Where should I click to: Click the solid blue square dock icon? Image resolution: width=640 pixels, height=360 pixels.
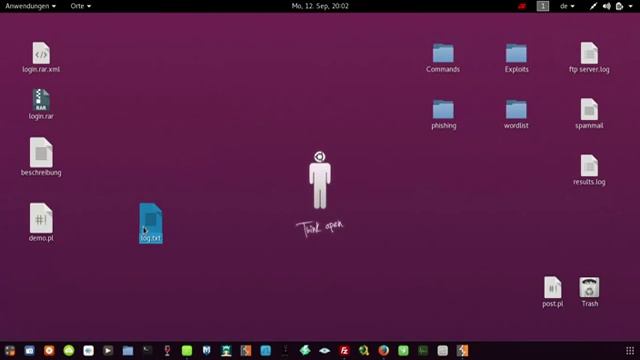click(x=265, y=351)
